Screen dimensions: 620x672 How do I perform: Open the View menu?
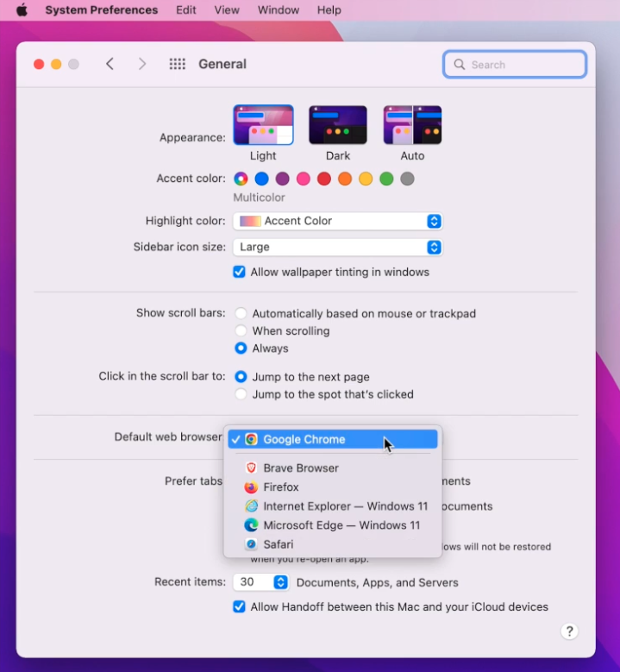[x=227, y=9]
